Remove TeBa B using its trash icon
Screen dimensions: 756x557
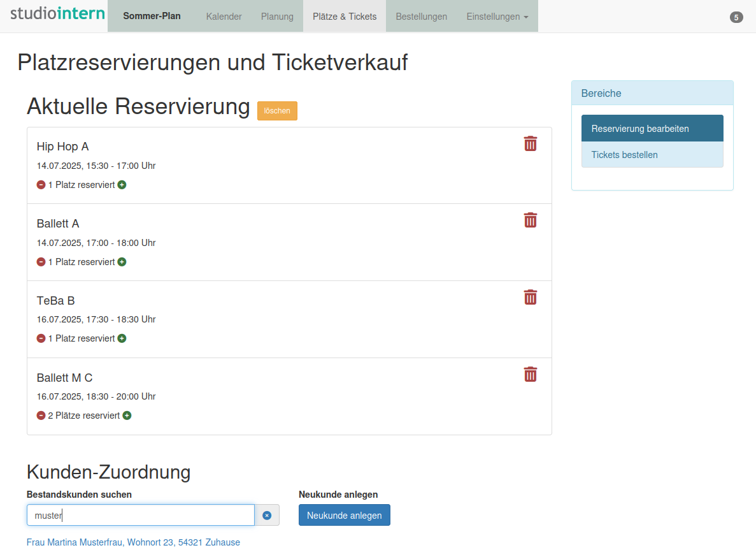tap(530, 298)
